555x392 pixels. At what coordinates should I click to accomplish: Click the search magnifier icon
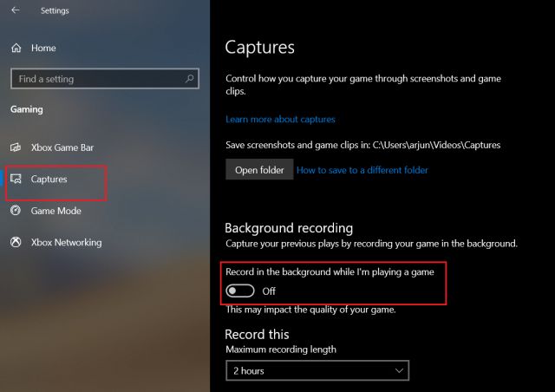click(x=189, y=78)
